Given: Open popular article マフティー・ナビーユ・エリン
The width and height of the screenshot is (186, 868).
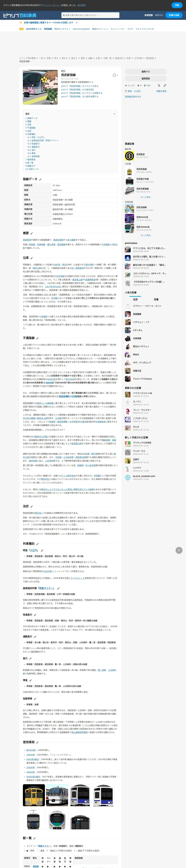Looking at the screenshot, I should click(147, 306).
